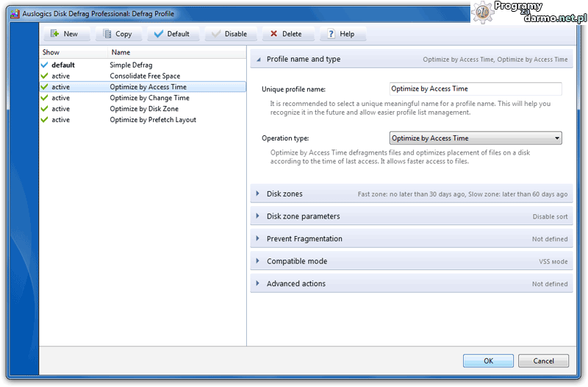Click the Unique profile name field
Image resolution: width=588 pixels, height=387 pixels.
[475, 89]
